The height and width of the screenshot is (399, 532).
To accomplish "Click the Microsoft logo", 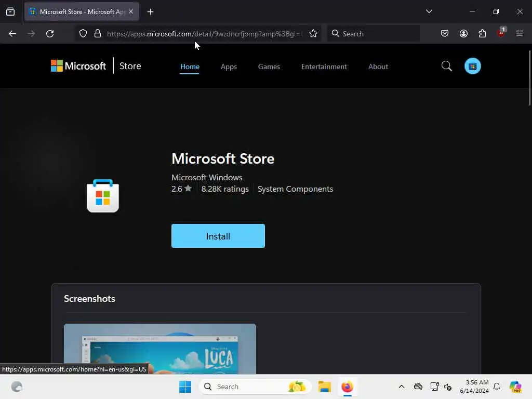I will [x=78, y=66].
